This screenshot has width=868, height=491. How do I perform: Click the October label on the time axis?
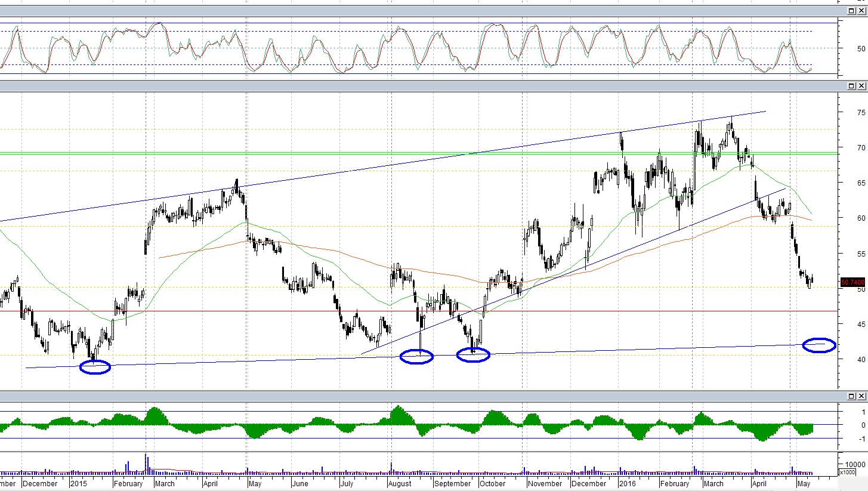tap(493, 483)
